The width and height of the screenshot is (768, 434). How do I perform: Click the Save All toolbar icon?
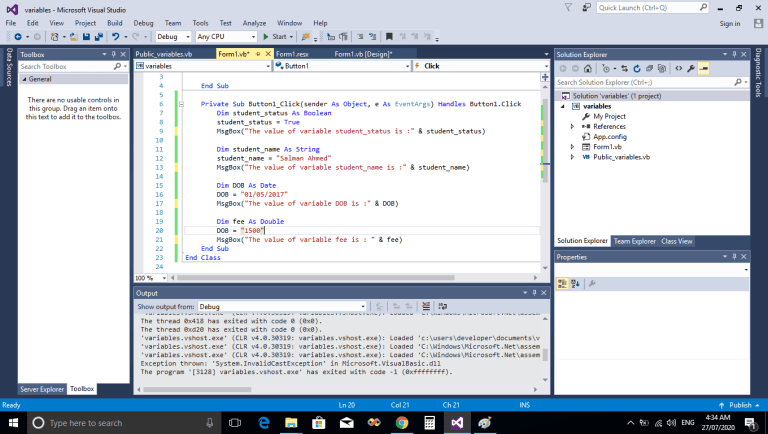pyautogui.click(x=98, y=37)
